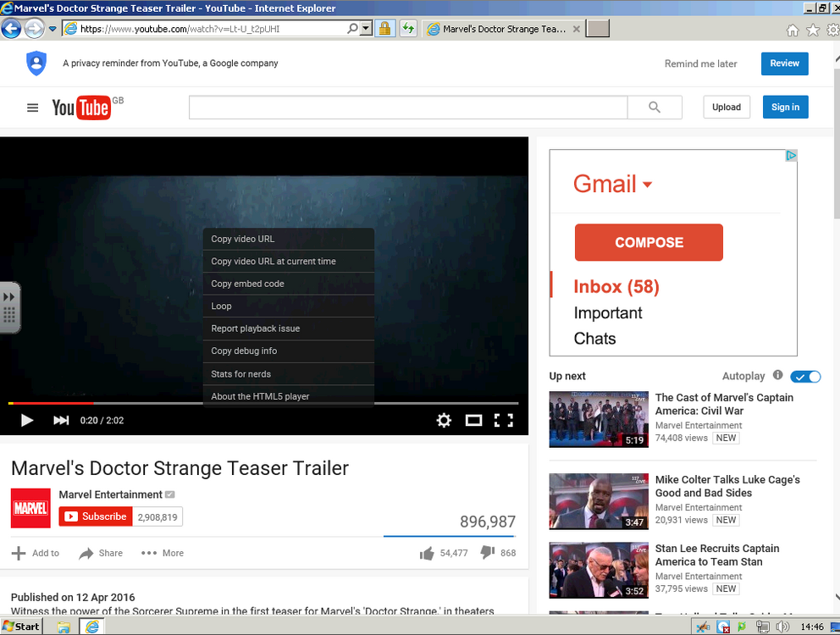Screen dimensions: 840x635
Task: Open Stats for nerds
Action: [x=288, y=374]
